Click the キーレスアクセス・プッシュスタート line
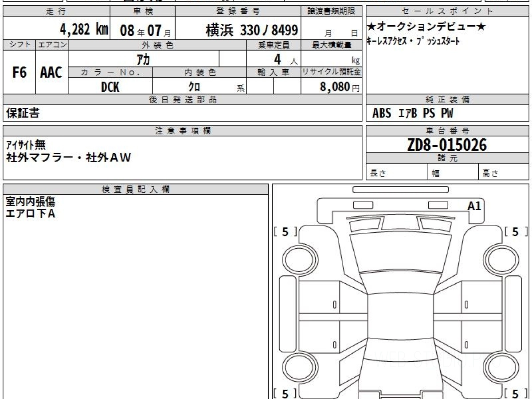The image size is (532, 399). tap(413, 41)
